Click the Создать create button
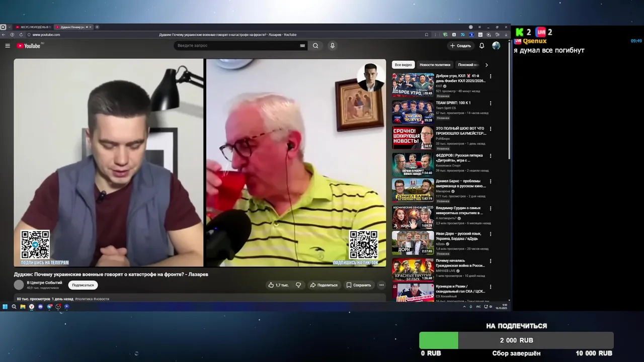644x362 pixels. click(460, 46)
